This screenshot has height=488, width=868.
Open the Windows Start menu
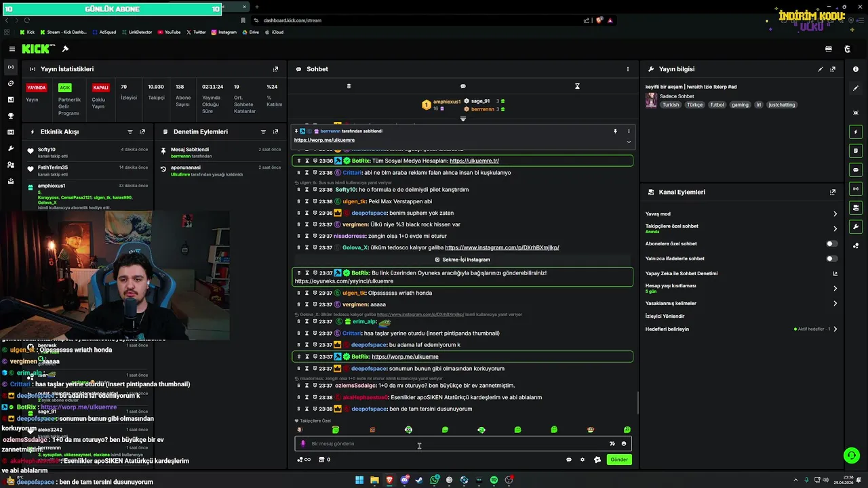pos(359,480)
